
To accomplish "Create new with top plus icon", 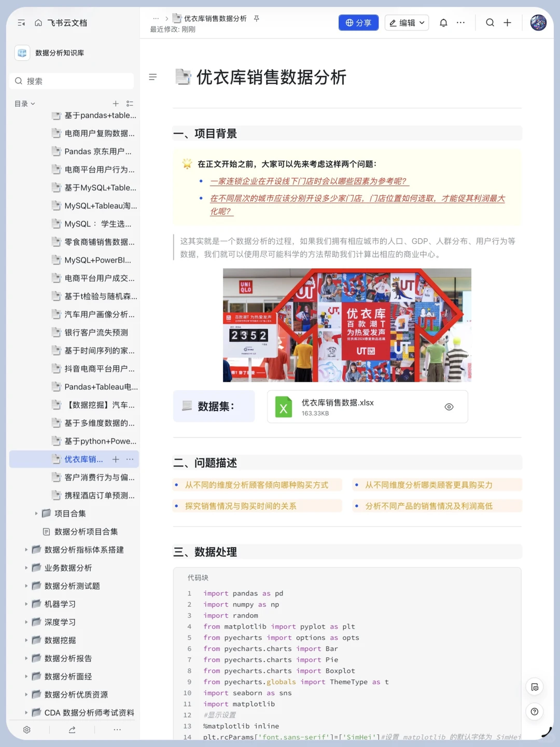I will click(508, 23).
